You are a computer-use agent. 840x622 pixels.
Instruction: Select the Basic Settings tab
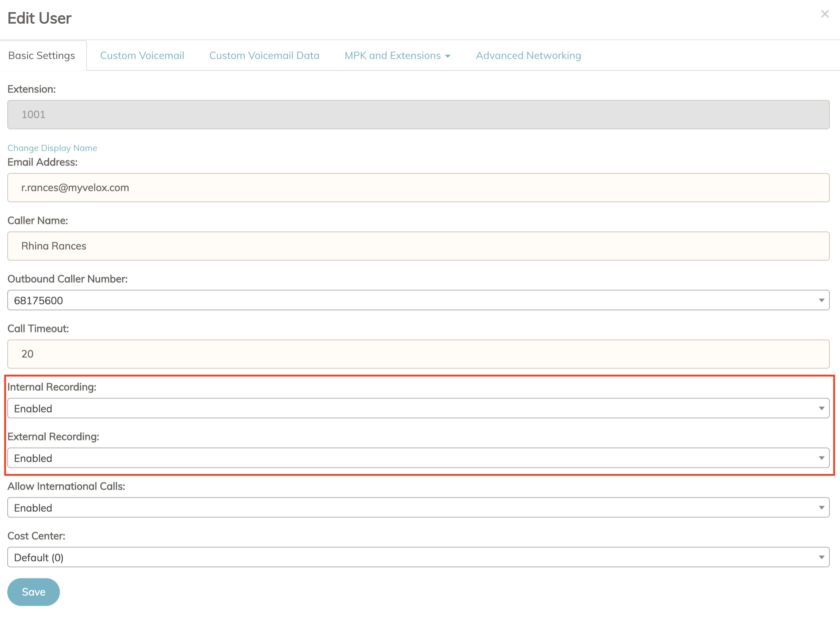tap(42, 55)
